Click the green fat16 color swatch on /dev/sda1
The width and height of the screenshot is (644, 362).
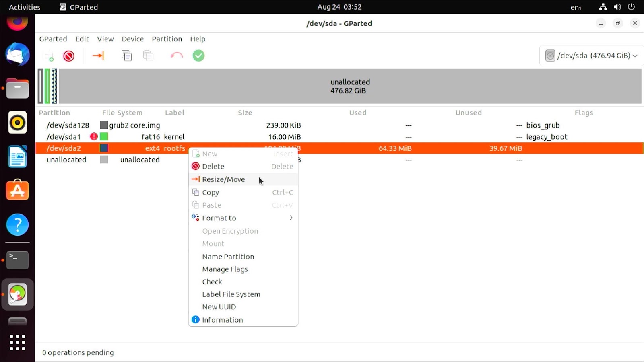pyautogui.click(x=104, y=136)
